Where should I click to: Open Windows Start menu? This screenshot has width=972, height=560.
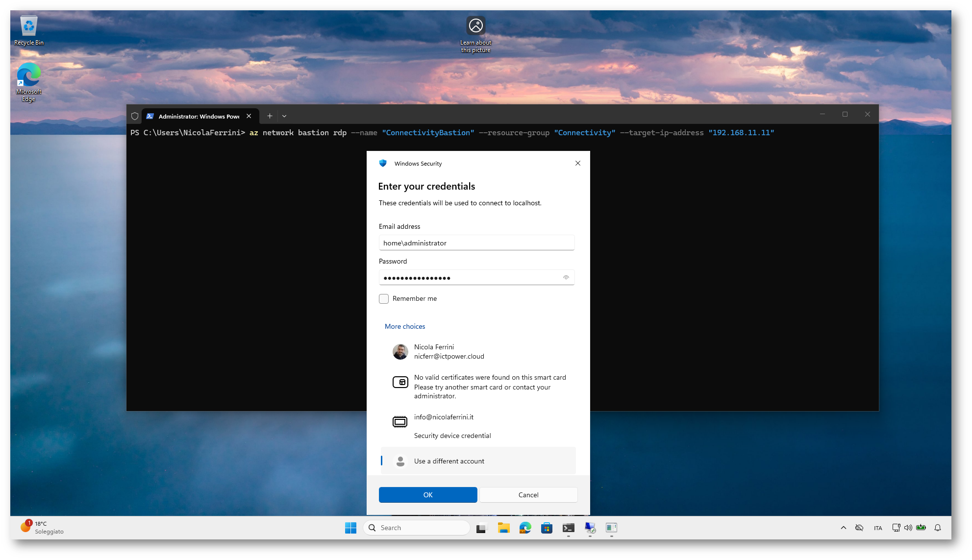[350, 528]
